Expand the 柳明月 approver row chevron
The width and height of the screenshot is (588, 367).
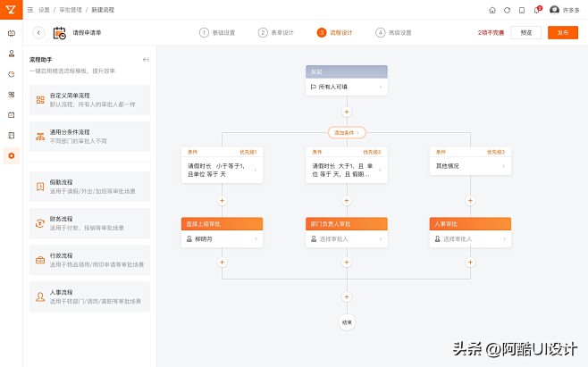pyautogui.click(x=256, y=238)
